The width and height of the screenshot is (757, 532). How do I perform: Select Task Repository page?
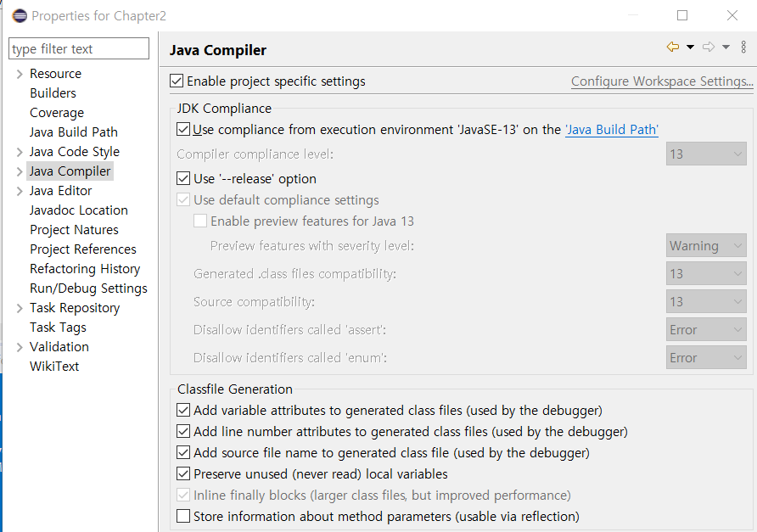75,307
